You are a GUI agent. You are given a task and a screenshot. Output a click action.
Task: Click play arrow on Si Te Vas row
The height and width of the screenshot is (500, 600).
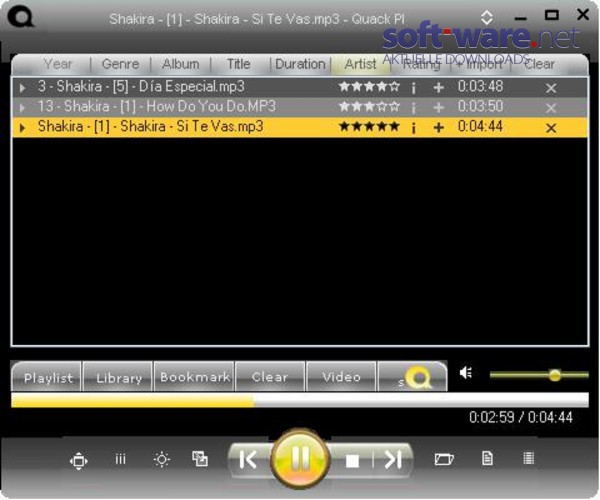point(22,128)
